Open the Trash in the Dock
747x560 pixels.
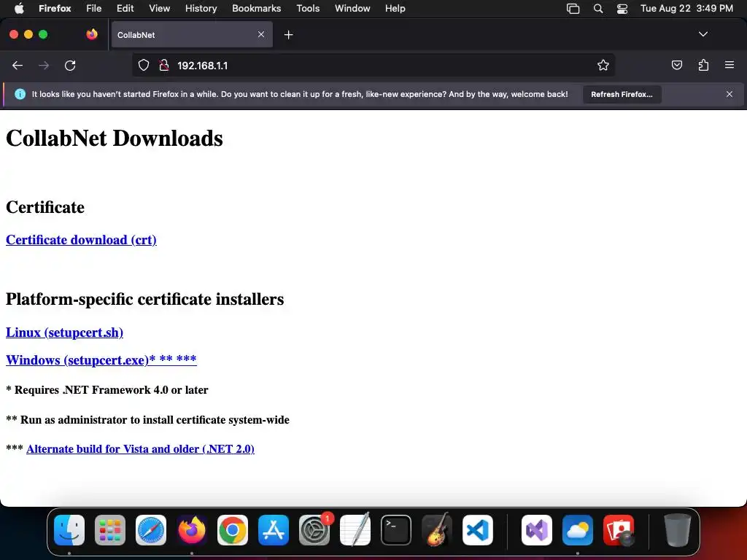(677, 530)
